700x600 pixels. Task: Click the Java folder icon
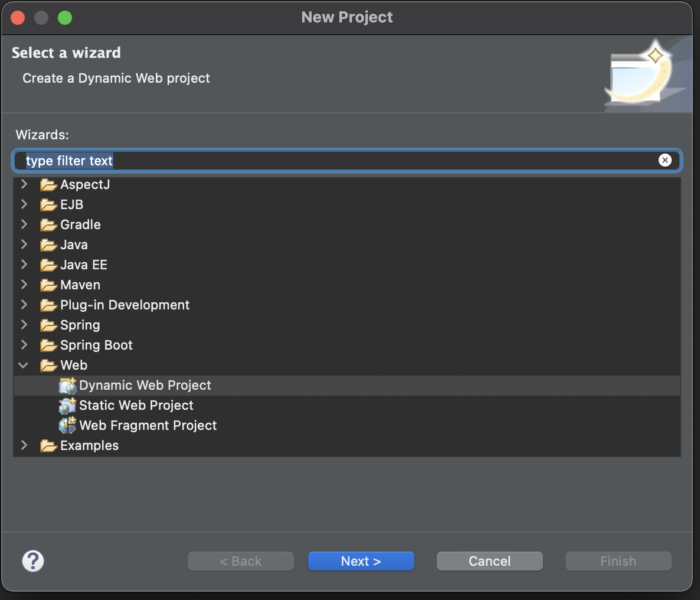pyautogui.click(x=48, y=245)
